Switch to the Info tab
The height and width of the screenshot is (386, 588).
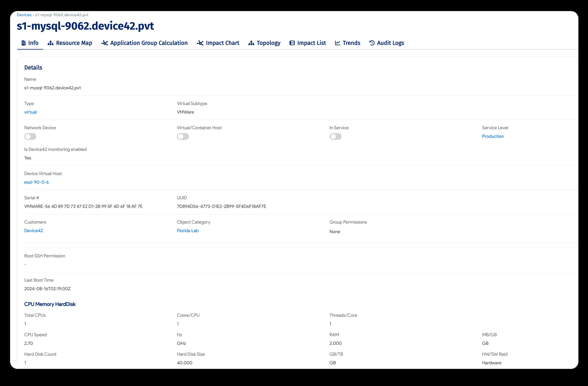tap(30, 43)
